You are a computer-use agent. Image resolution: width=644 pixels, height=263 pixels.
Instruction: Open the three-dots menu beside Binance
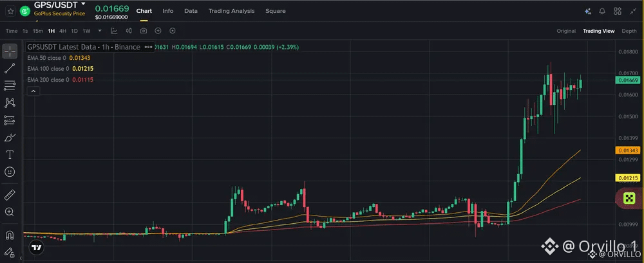[x=148, y=47]
